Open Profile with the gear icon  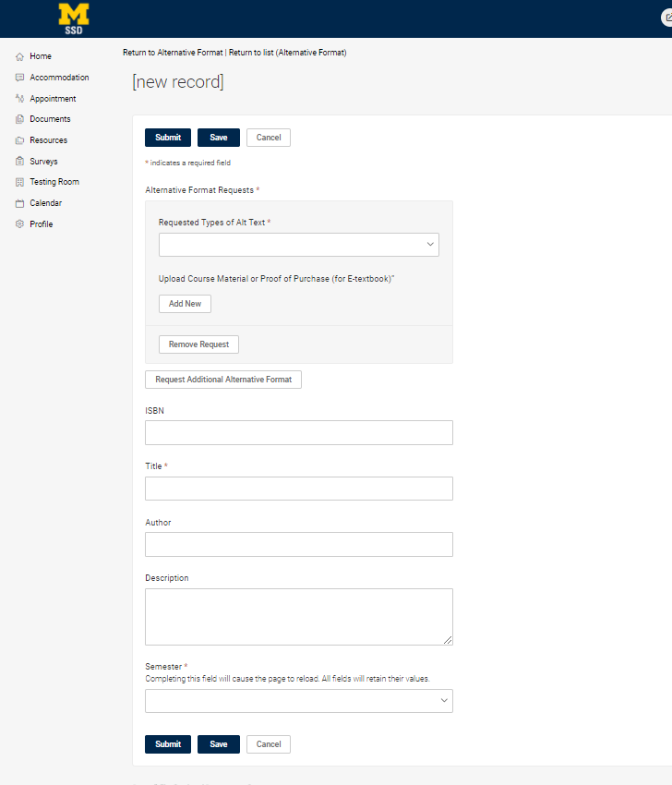click(x=18, y=223)
